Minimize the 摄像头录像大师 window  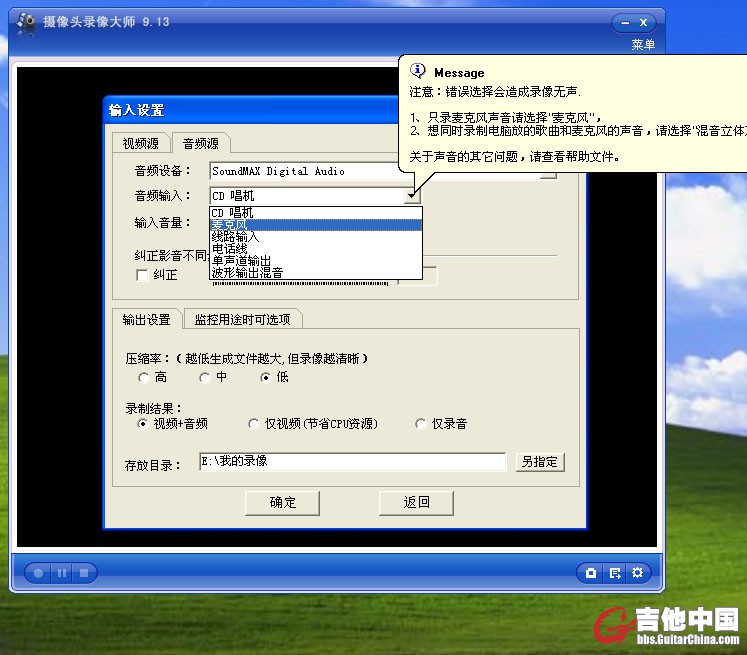(626, 22)
